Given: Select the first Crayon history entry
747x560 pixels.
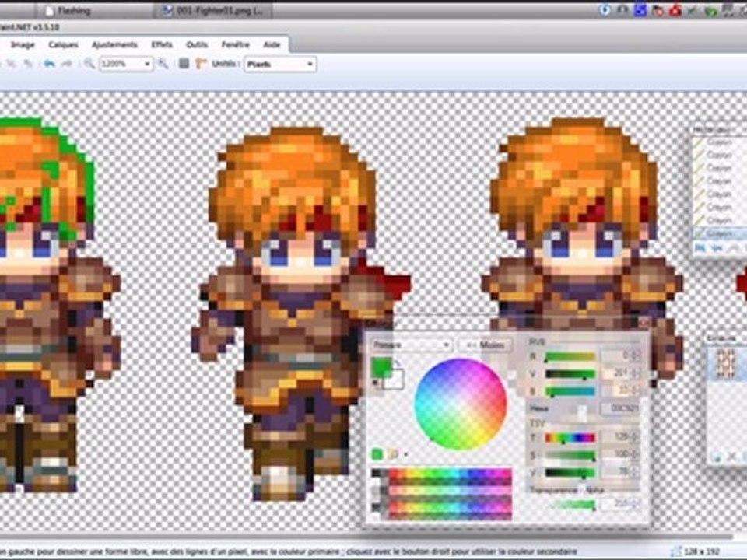Looking at the screenshot, I should pyautogui.click(x=719, y=142).
